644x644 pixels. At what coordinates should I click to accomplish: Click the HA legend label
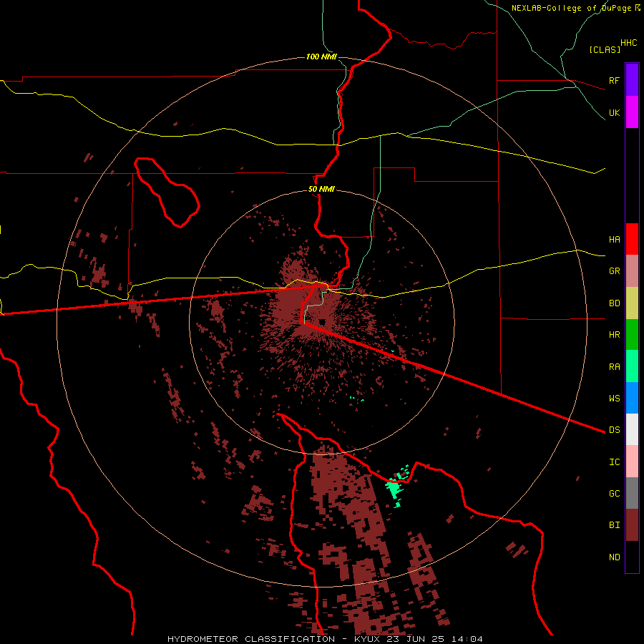[614, 240]
